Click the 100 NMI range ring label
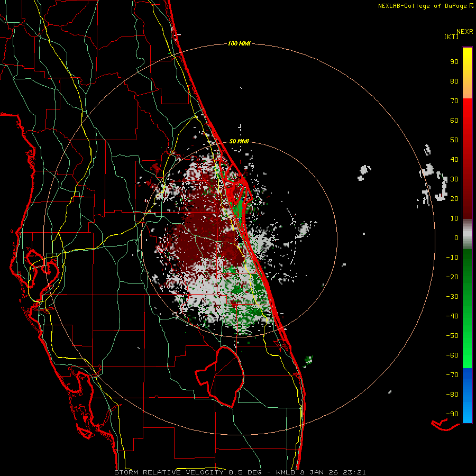 [239, 44]
